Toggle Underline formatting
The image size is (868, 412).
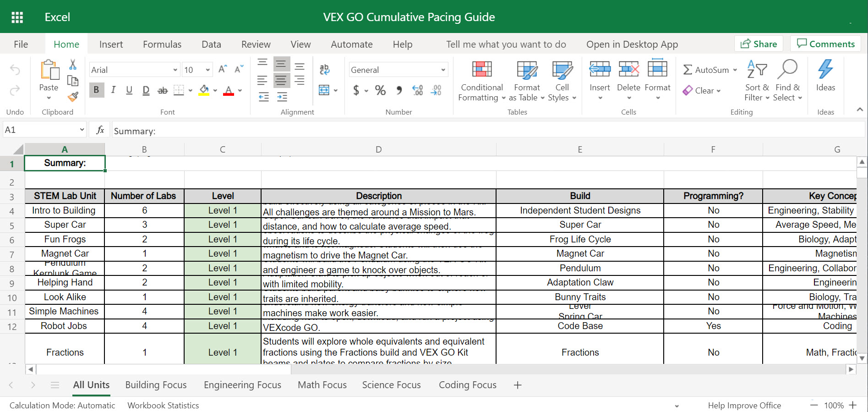tap(129, 90)
